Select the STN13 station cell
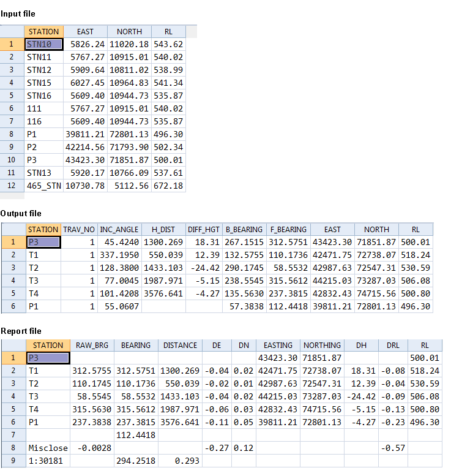The height and width of the screenshot is (476, 451). 43,173
